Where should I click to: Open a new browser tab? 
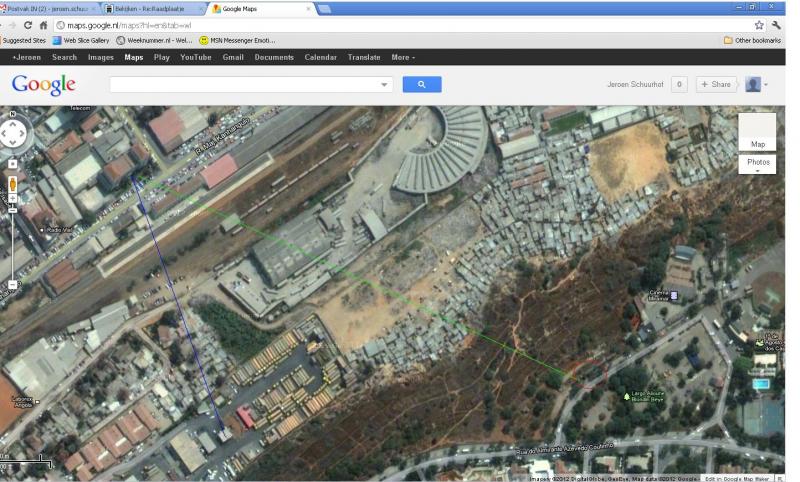[324, 9]
